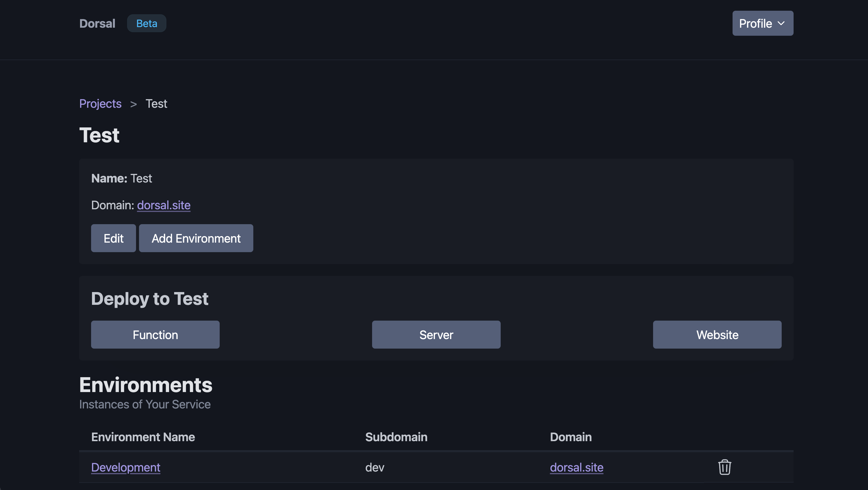
Task: Delete the Development environment with trash icon
Action: coord(725,467)
